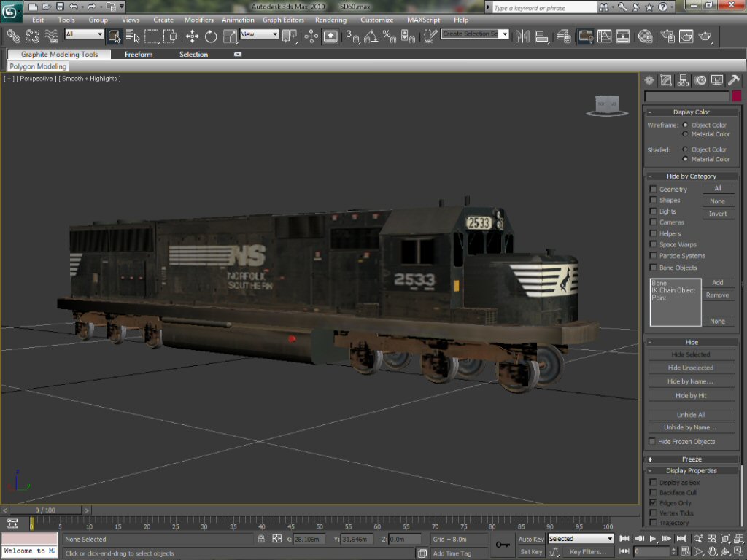The width and height of the screenshot is (747, 560).
Task: Open the Mirror tool
Action: pos(522,36)
